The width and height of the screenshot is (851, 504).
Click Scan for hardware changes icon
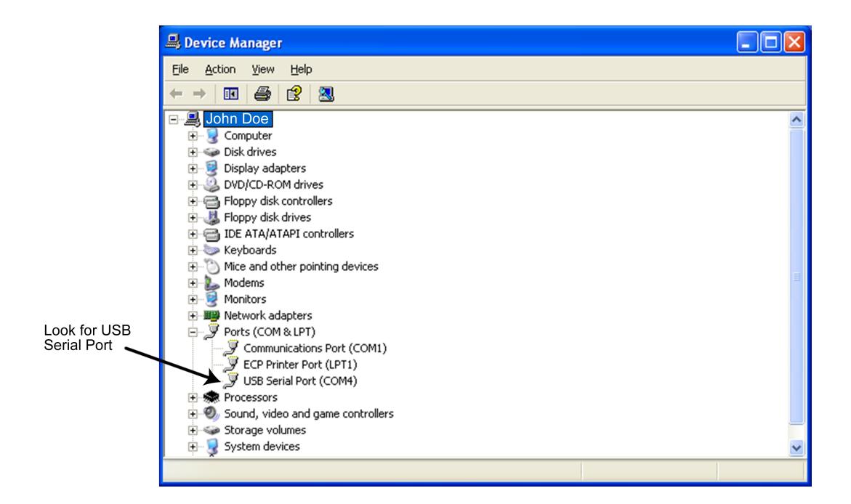click(326, 94)
